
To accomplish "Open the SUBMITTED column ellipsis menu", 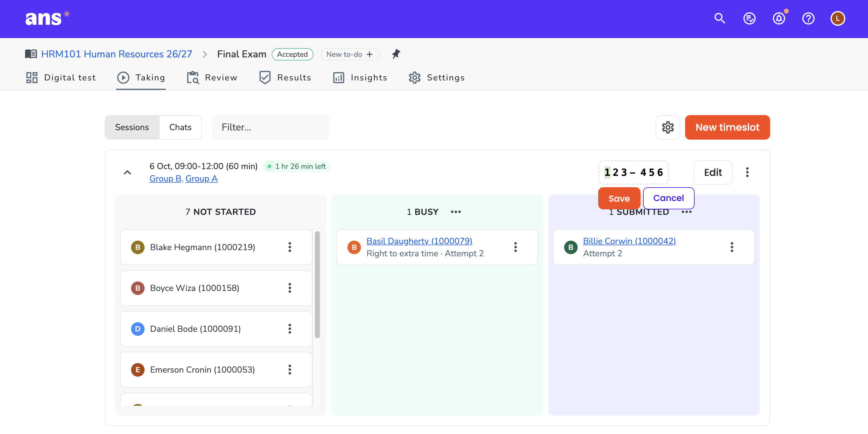I will point(686,211).
